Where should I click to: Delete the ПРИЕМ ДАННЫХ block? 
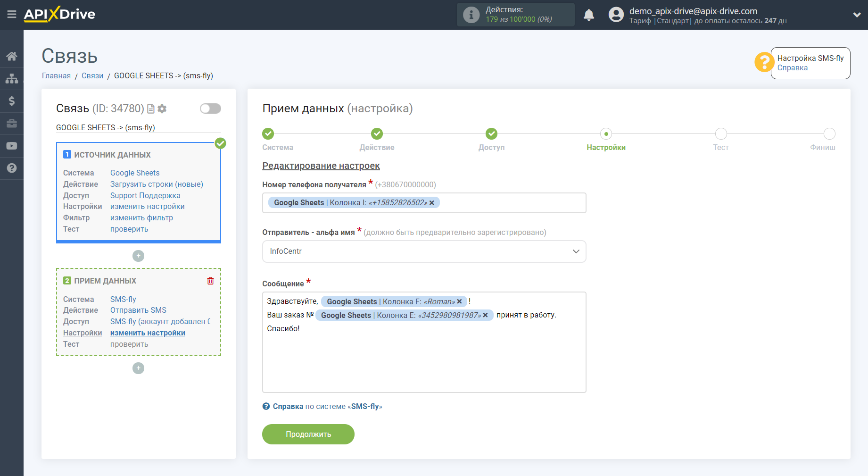click(210, 281)
